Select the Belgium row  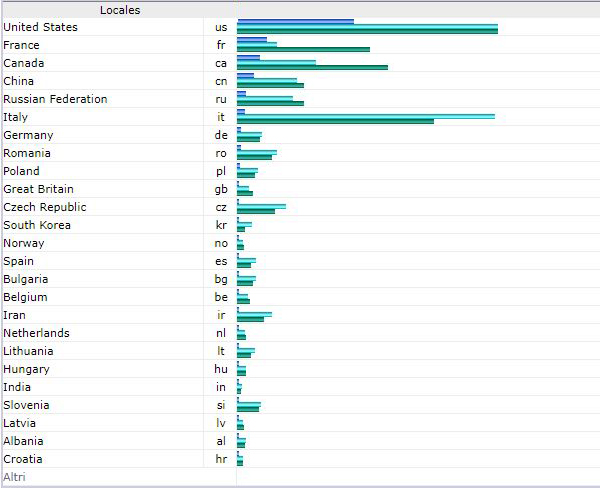(300, 297)
